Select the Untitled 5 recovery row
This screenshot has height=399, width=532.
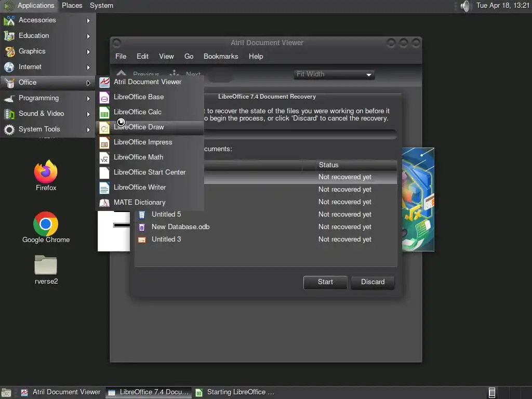266,215
